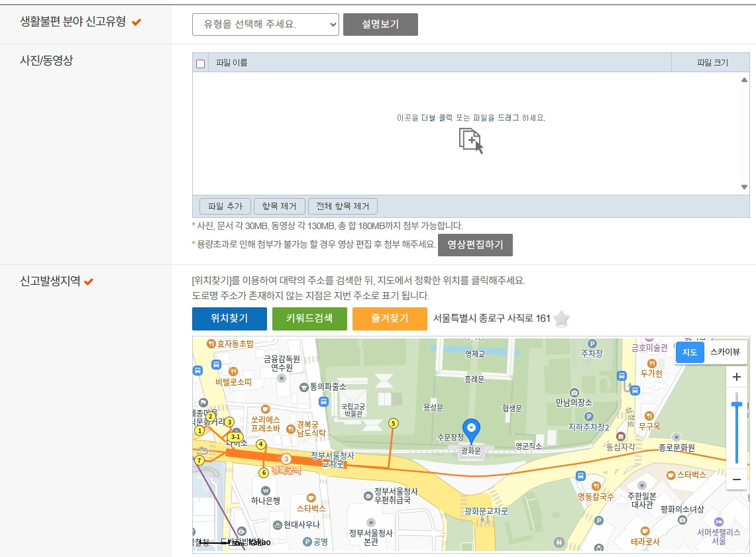
Task: Click the 지하주차장2 parking icon
Action: coord(588,417)
